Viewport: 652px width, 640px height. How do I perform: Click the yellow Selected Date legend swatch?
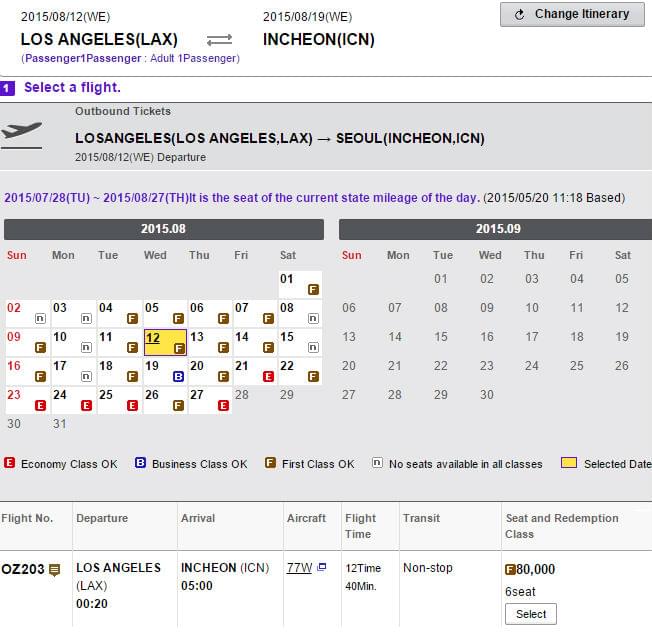point(569,463)
